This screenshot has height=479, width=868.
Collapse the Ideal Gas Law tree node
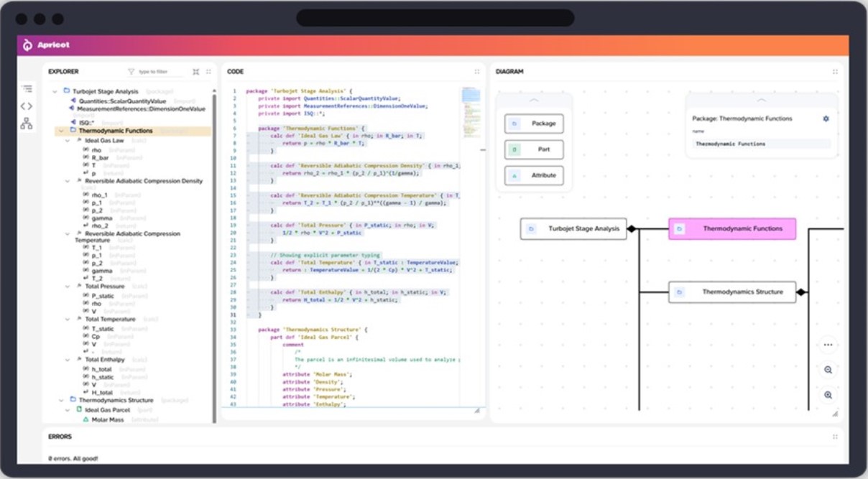pos(68,141)
